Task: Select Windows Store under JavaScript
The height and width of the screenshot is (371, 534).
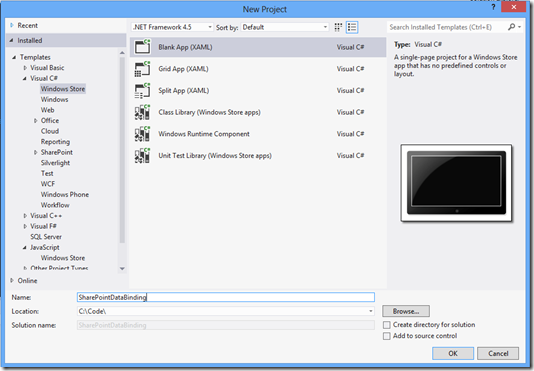Action: pos(63,258)
